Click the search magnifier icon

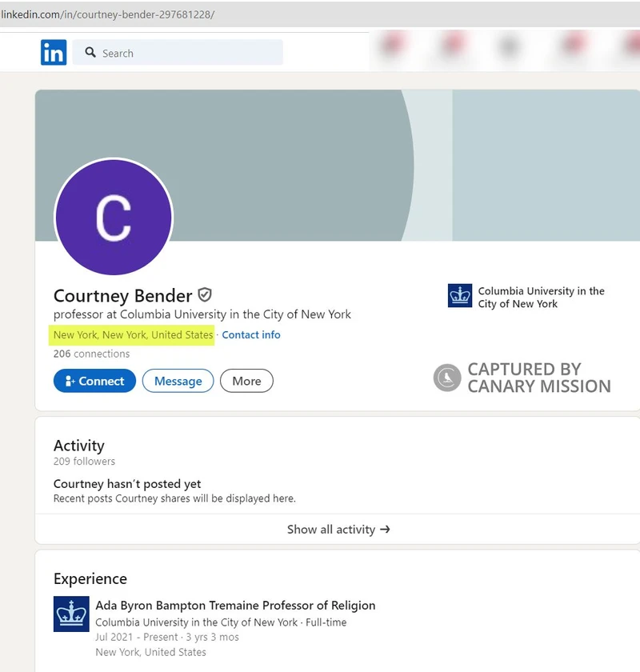tap(90, 52)
